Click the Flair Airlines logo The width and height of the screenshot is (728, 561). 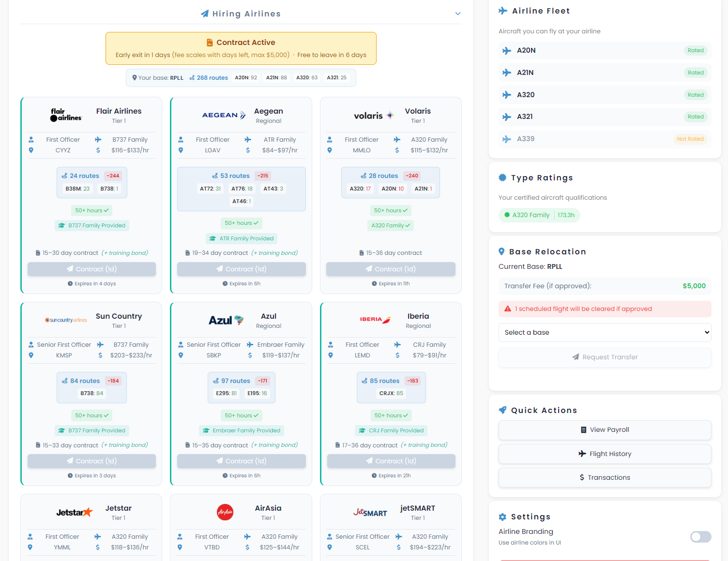[66, 115]
